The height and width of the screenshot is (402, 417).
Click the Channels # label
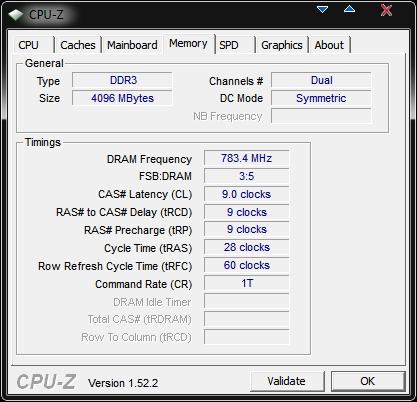click(236, 81)
